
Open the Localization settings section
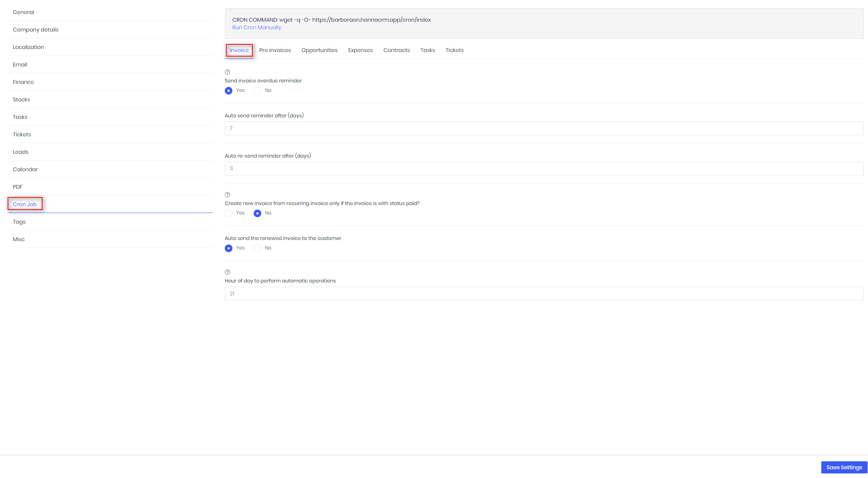pos(28,47)
